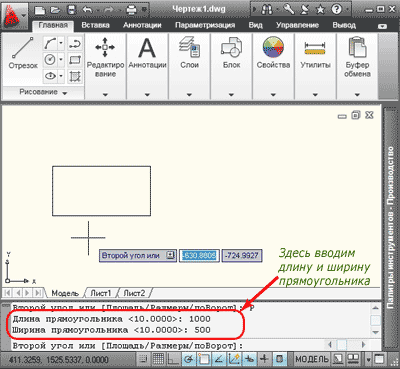Open Quick View Drawings in status bar
The image size is (400, 369).
(353, 359)
